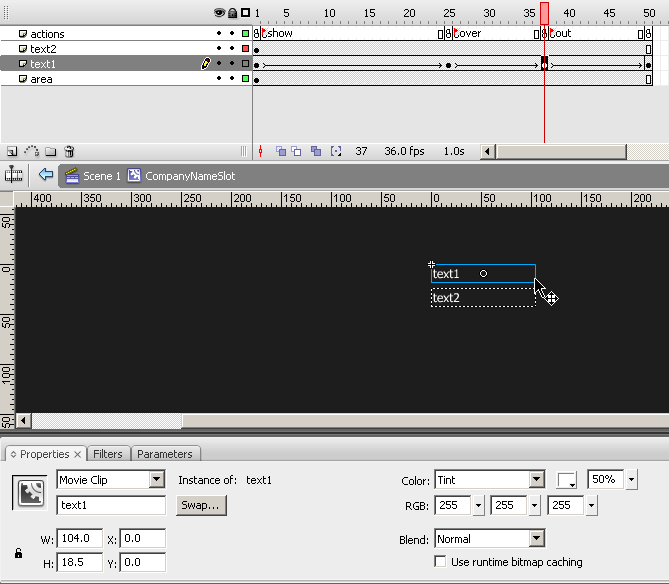
Task: Open the Color Tint dropdown
Action: click(537, 480)
